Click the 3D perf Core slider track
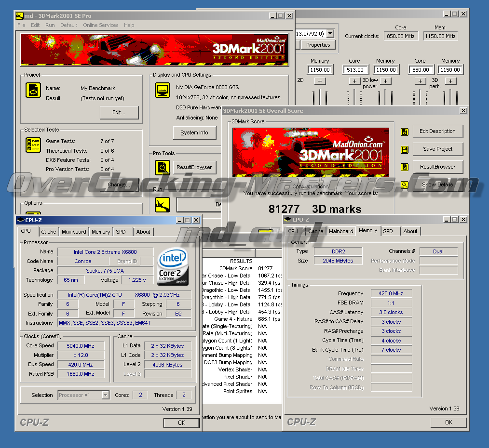Viewport: 489px width, 448px height. [420, 97]
